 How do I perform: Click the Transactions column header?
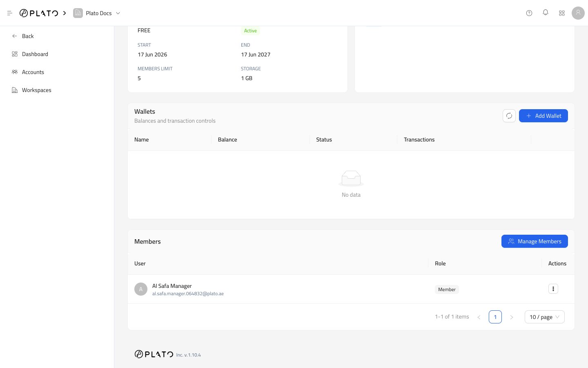[x=419, y=139]
